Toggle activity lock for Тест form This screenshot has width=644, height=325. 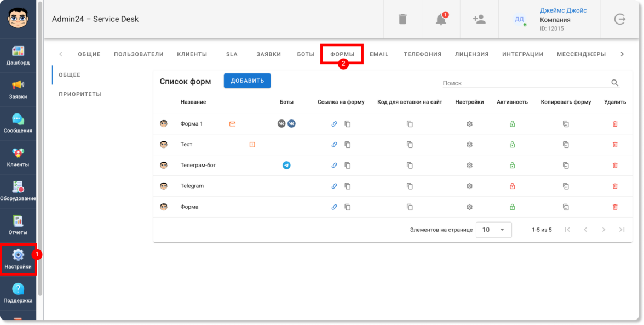coord(512,145)
